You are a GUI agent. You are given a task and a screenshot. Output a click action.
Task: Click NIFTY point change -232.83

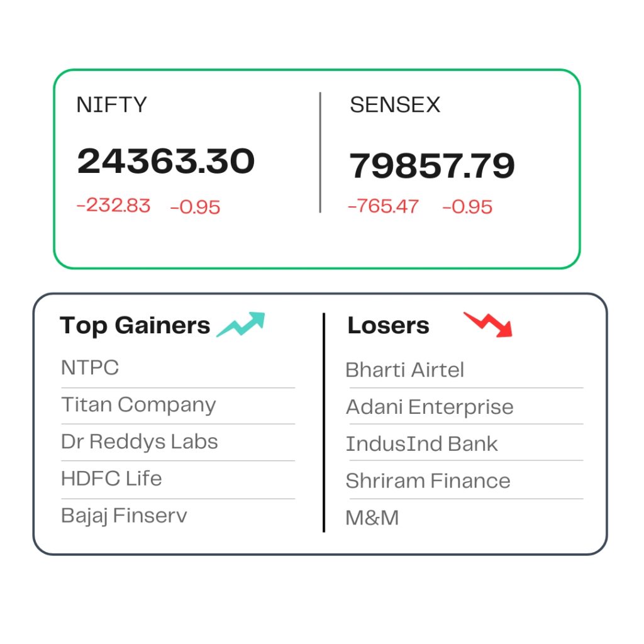[114, 206]
